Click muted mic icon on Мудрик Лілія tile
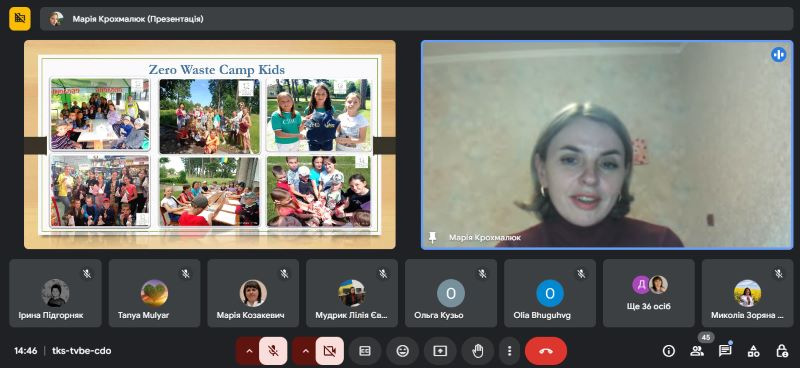 coord(384,274)
